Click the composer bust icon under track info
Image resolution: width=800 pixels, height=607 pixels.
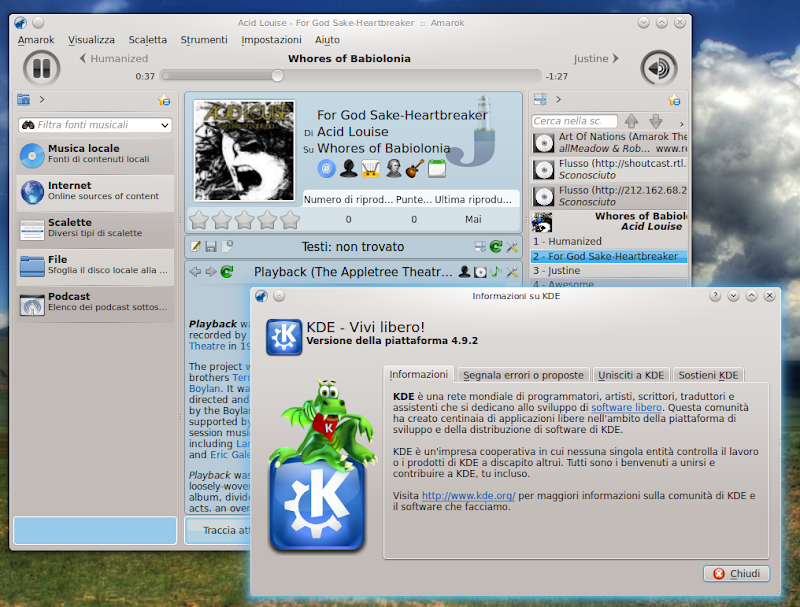coord(393,168)
